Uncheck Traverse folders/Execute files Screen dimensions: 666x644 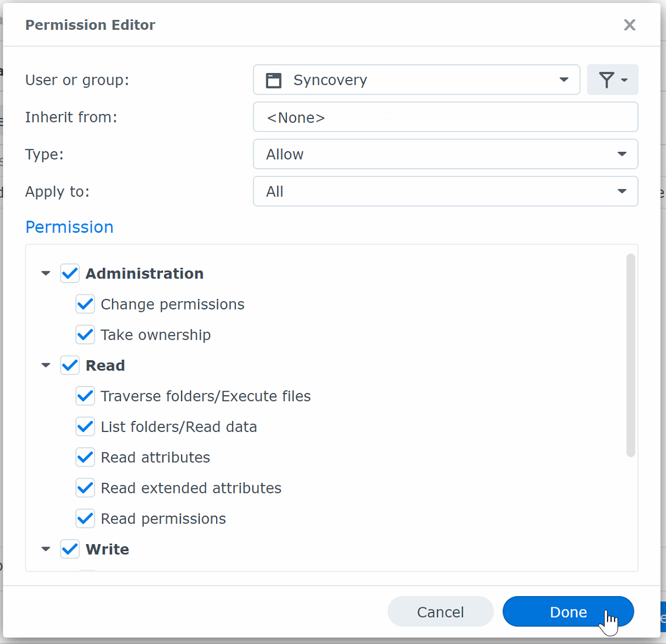[85, 396]
